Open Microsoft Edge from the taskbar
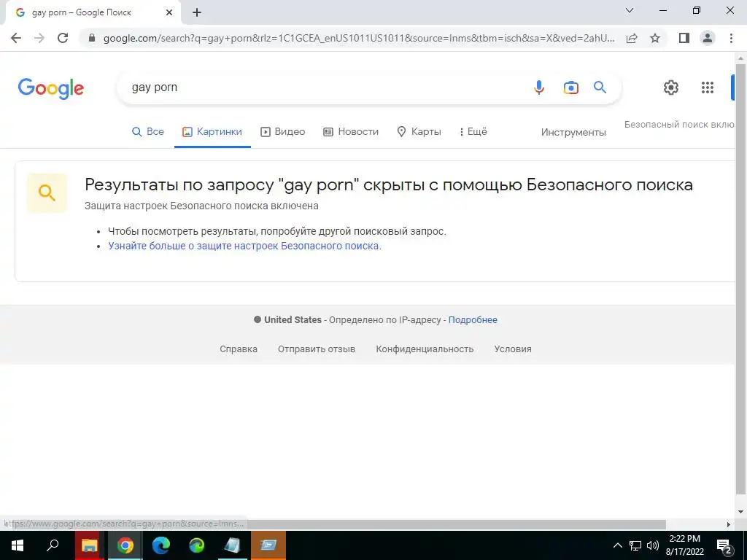The image size is (747, 560). (x=161, y=545)
